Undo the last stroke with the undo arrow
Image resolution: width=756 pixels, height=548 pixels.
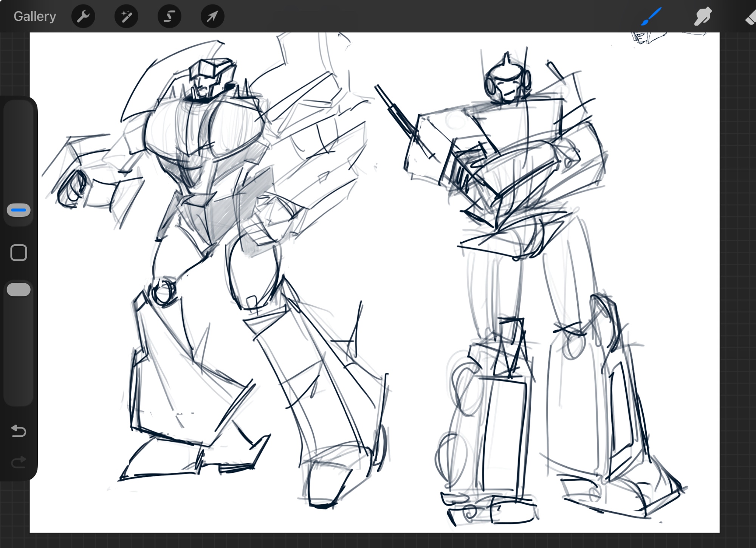[19, 431]
